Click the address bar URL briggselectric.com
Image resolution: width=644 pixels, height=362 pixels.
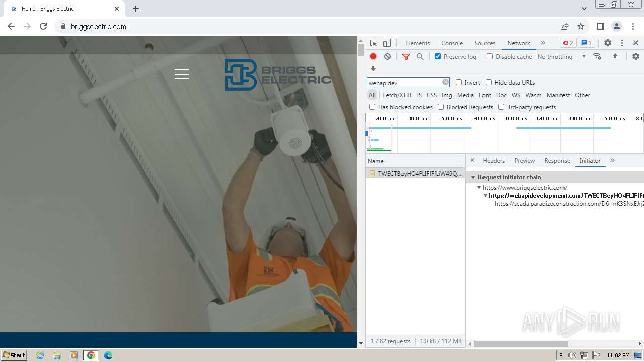coord(99,26)
